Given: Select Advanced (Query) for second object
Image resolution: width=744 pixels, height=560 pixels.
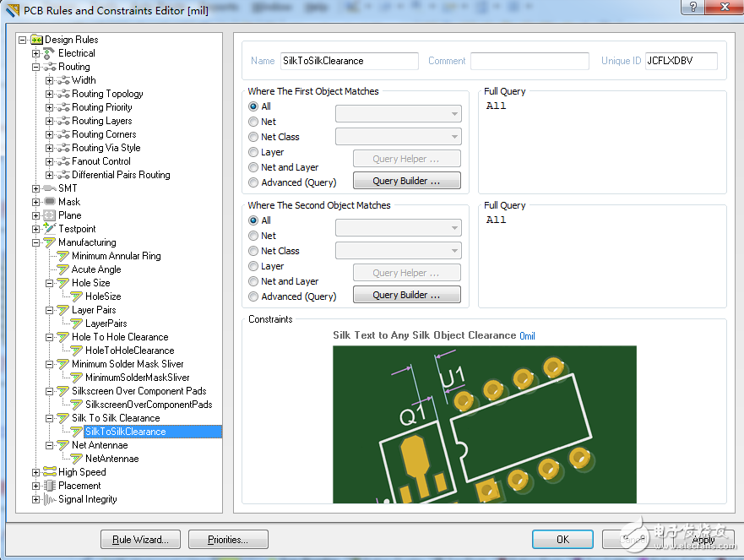Looking at the screenshot, I should coord(253,296).
